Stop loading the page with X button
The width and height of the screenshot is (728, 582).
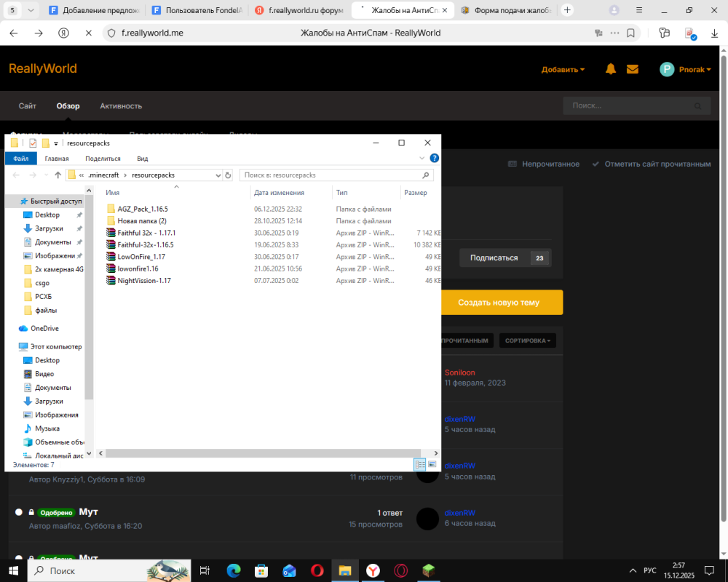(89, 33)
